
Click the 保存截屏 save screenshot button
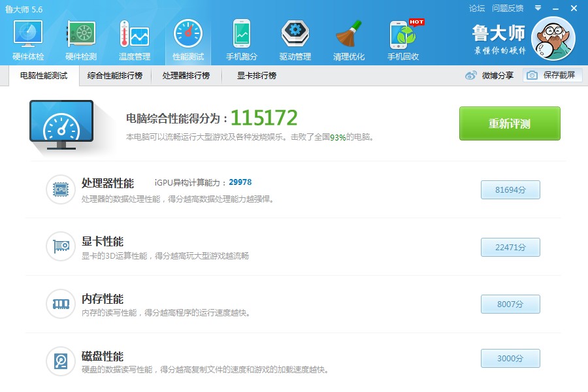pos(552,75)
